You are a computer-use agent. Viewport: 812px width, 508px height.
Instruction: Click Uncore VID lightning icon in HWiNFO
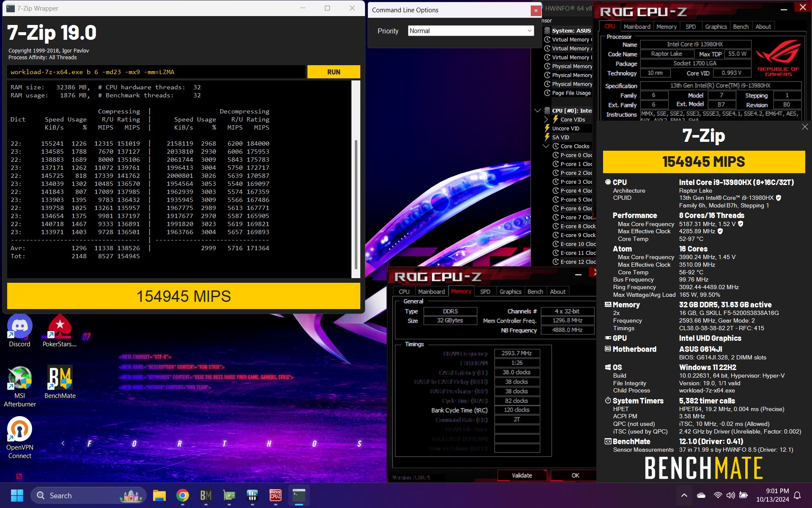click(x=547, y=128)
